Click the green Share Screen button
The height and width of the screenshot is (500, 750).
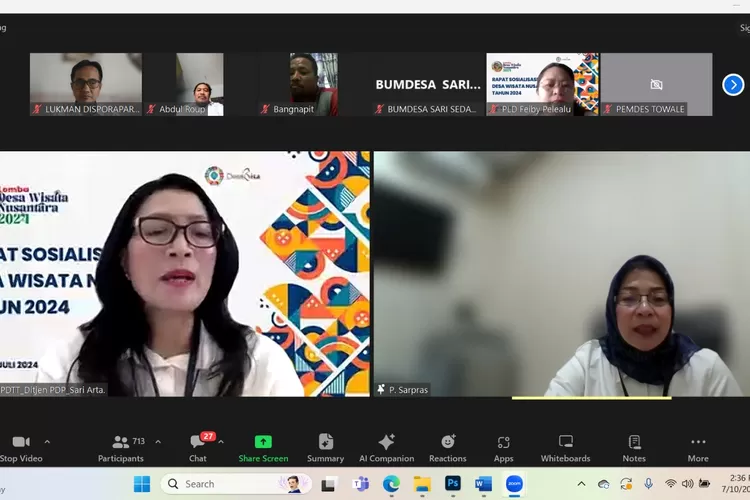coord(263,448)
